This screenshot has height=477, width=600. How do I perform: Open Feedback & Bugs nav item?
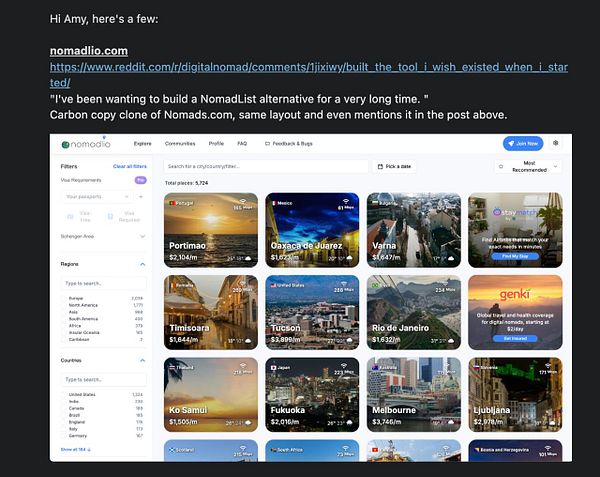point(289,143)
